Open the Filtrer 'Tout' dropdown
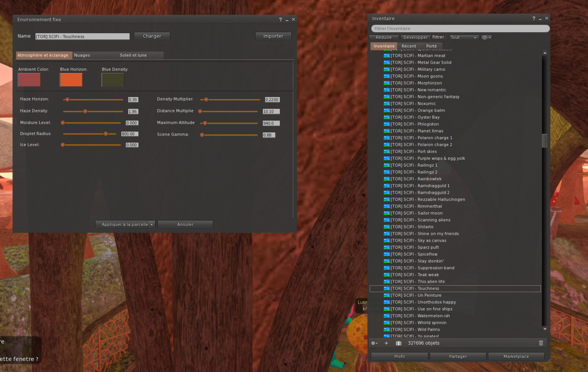 pos(464,38)
